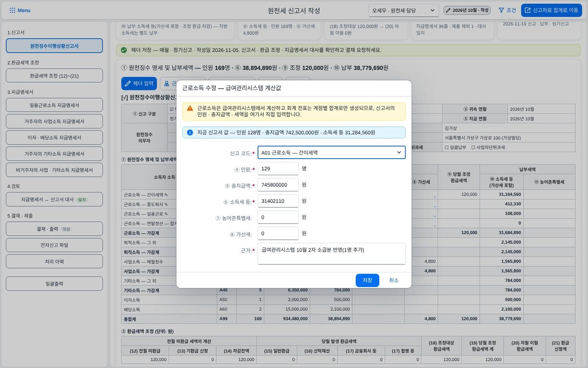
Task: Click the 처리 이력 button
Action: 54,261
